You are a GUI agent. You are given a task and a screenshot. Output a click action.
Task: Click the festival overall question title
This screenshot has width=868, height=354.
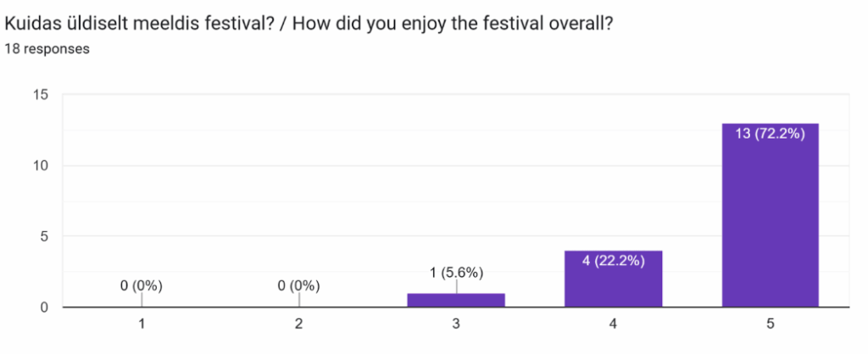[309, 25]
